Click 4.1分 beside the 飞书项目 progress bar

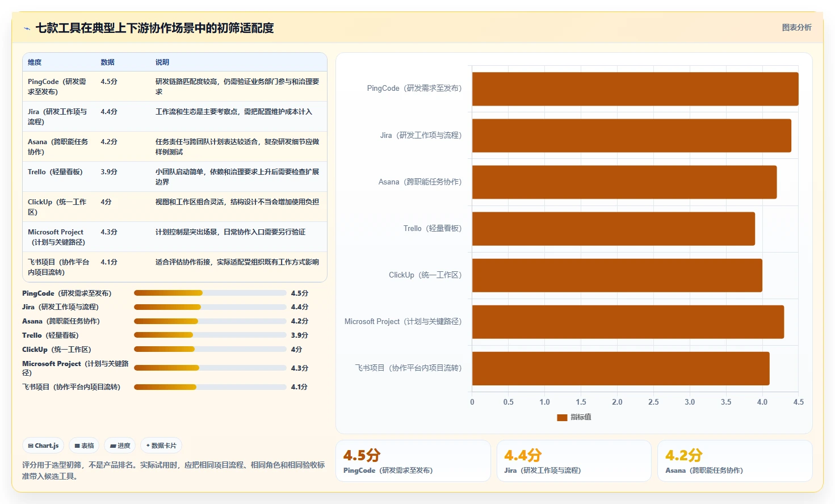(x=299, y=387)
